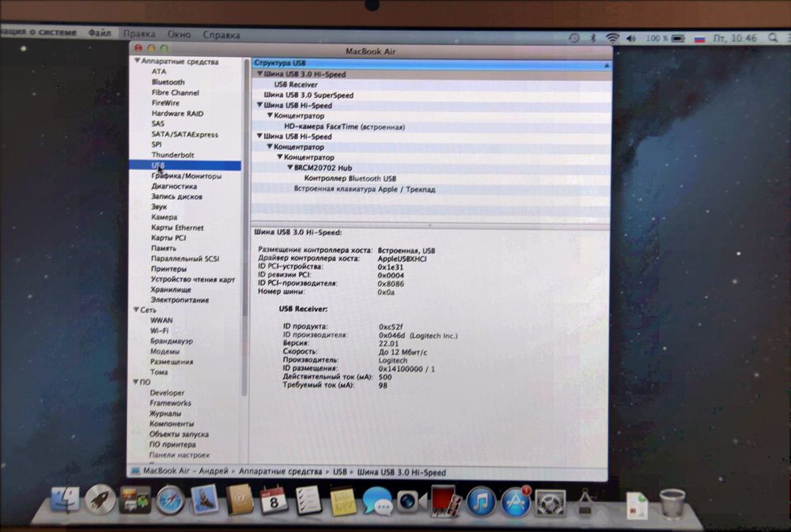Image resolution: width=791 pixels, height=532 pixels.
Task: Select Wi-Fi under Сеть section
Action: (x=160, y=330)
